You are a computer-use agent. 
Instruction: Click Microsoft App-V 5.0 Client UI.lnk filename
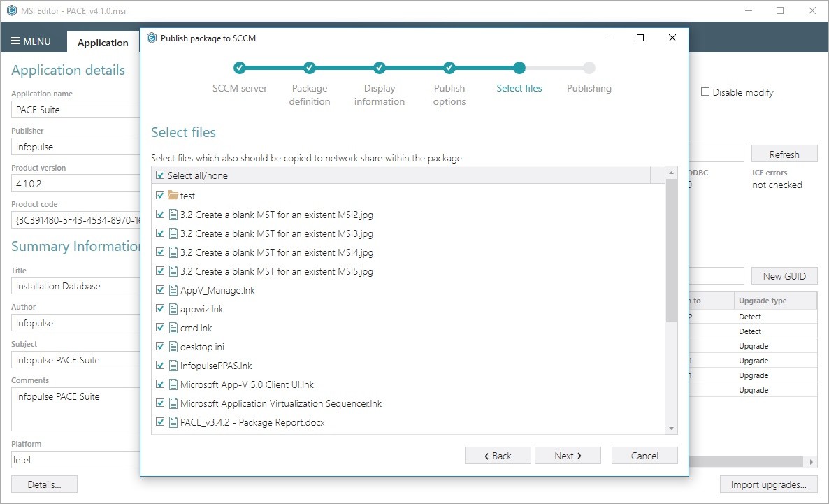click(x=247, y=384)
